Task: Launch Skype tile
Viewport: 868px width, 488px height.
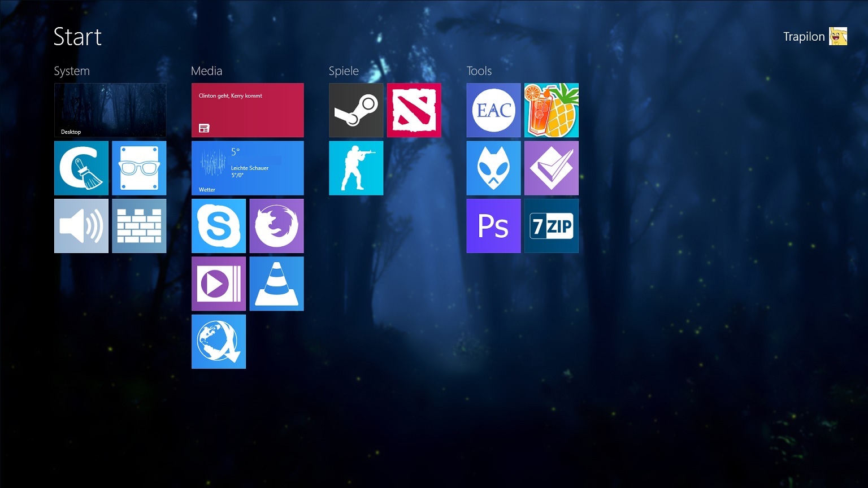Action: tap(219, 226)
